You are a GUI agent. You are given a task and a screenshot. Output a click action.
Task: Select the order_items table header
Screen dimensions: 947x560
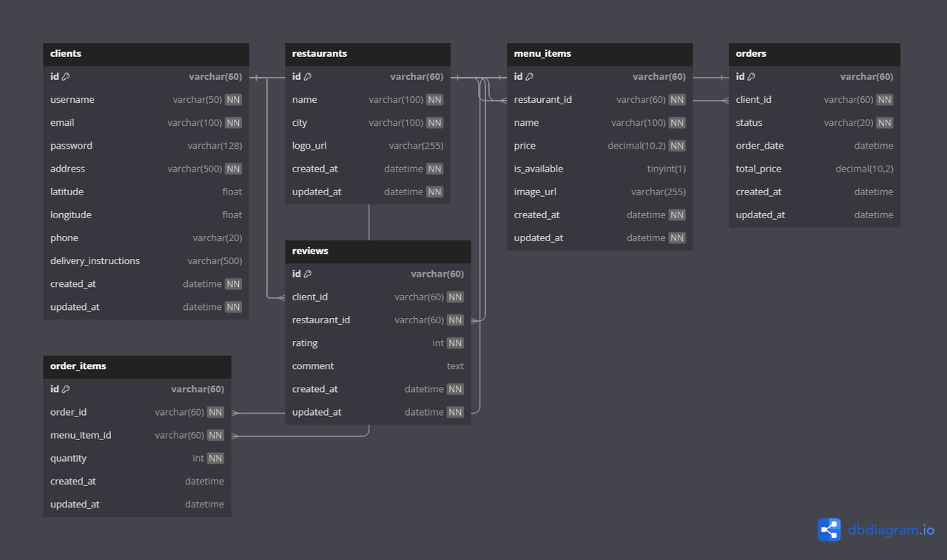pos(137,366)
